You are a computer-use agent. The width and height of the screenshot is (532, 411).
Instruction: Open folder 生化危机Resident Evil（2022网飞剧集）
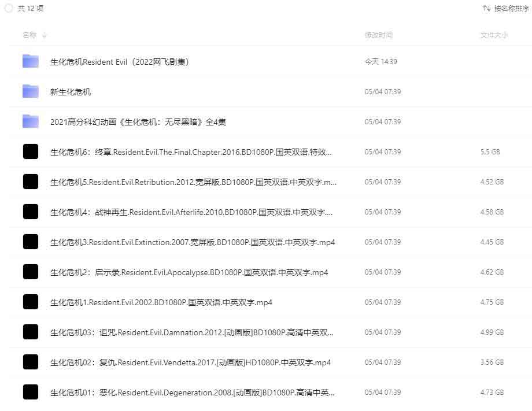[120, 62]
